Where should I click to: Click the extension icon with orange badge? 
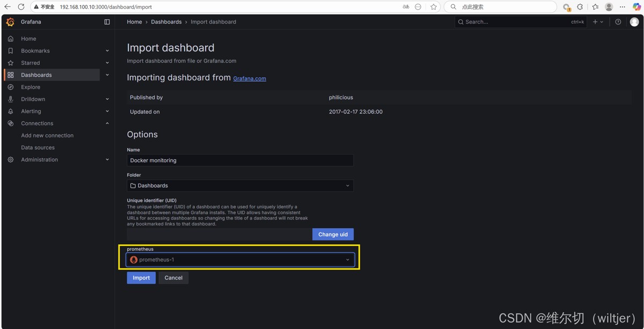(567, 7)
